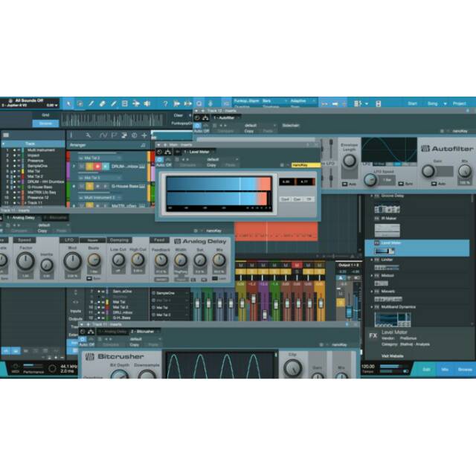Go to the Start page
476x476 pixels.
click(x=412, y=104)
